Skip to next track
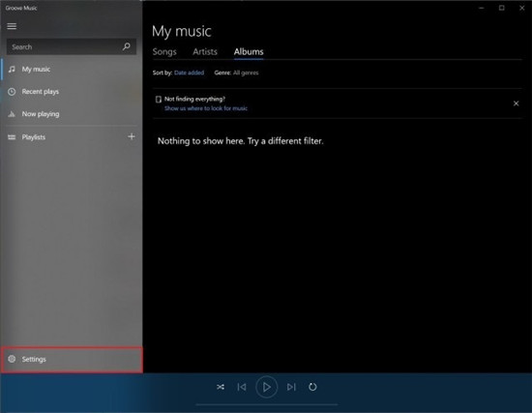 [291, 387]
